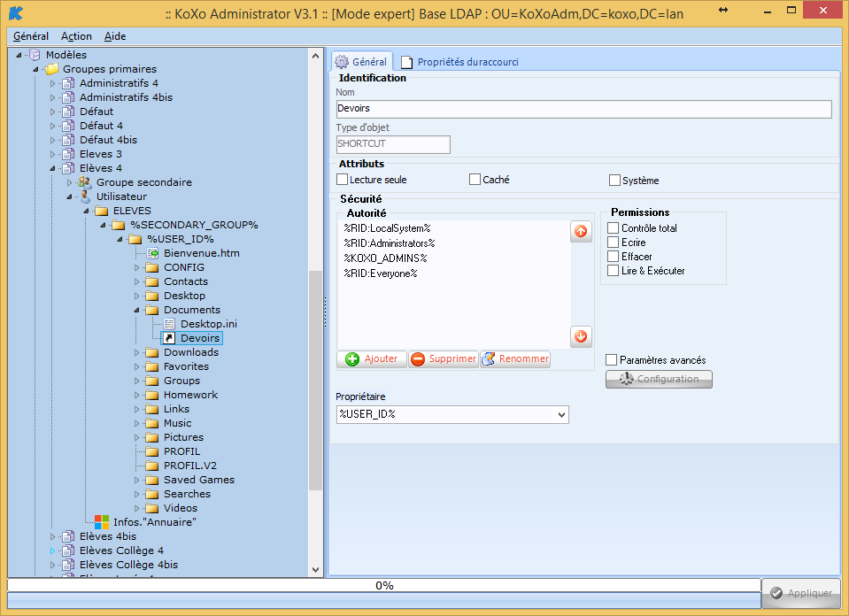Click the Type d'objet field showing SHORTCUT
Image resolution: width=849 pixels, height=616 pixels.
[393, 144]
